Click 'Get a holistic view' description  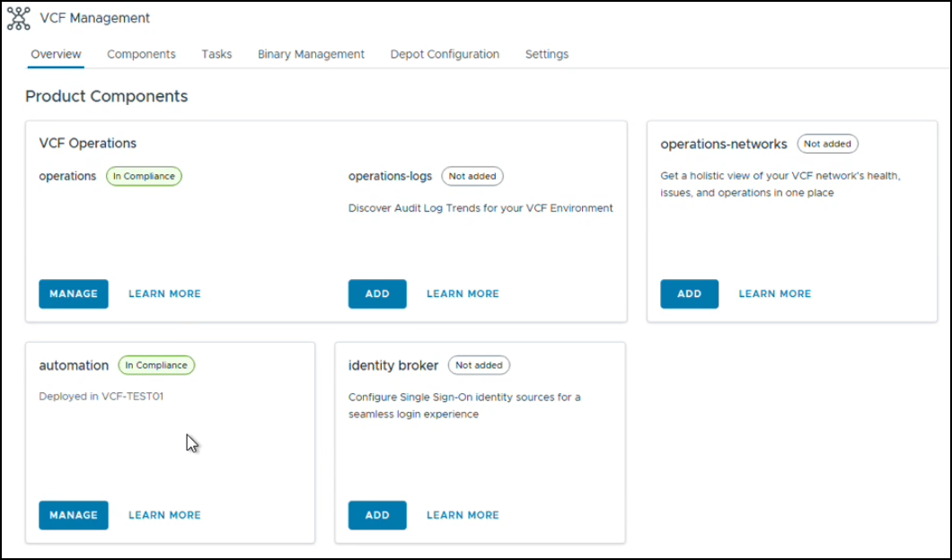coord(780,184)
